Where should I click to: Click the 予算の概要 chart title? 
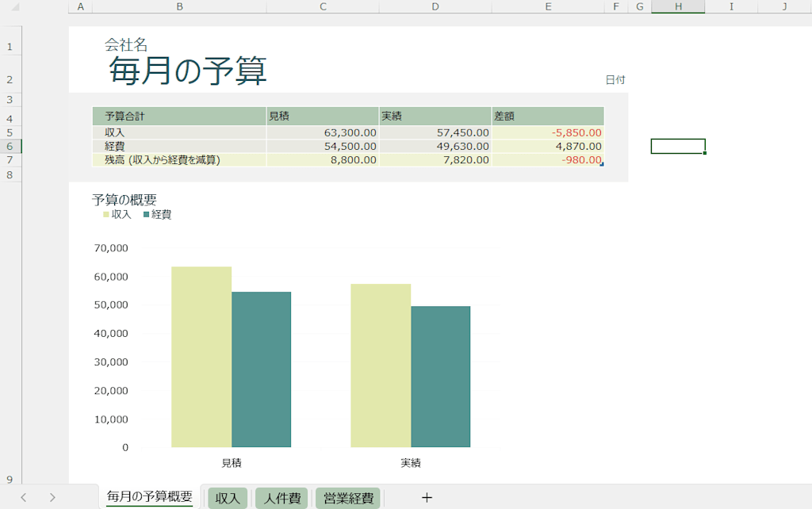coord(124,200)
